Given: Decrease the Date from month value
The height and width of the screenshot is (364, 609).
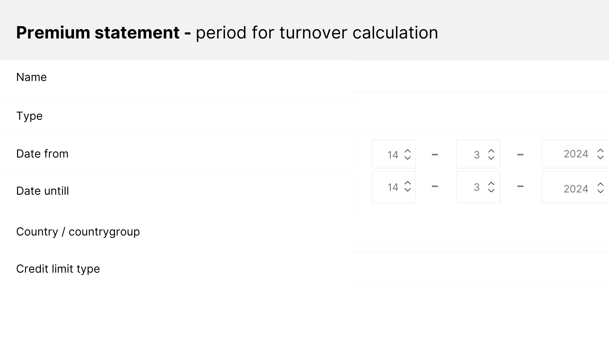Looking at the screenshot, I should (491, 158).
